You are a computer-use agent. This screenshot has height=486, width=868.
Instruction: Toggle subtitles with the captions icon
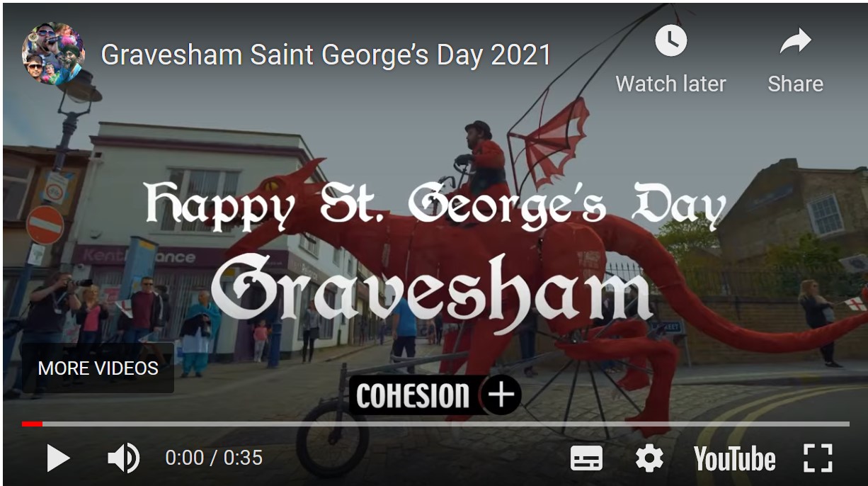[586, 458]
